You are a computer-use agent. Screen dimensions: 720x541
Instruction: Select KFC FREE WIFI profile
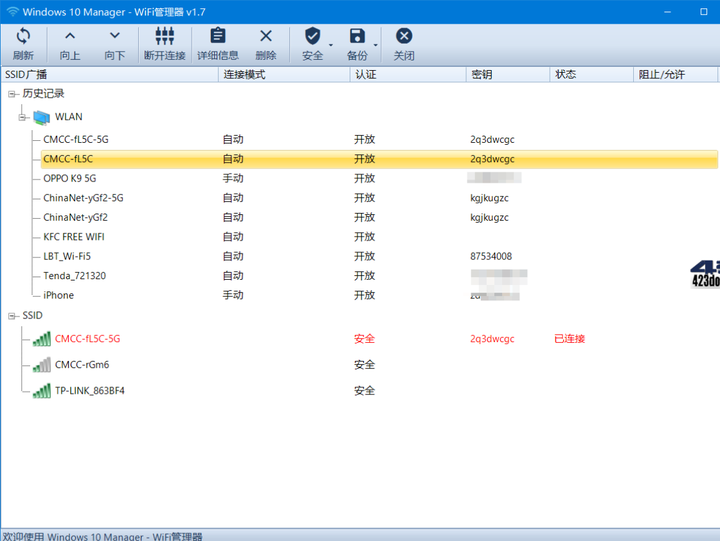[73, 237]
